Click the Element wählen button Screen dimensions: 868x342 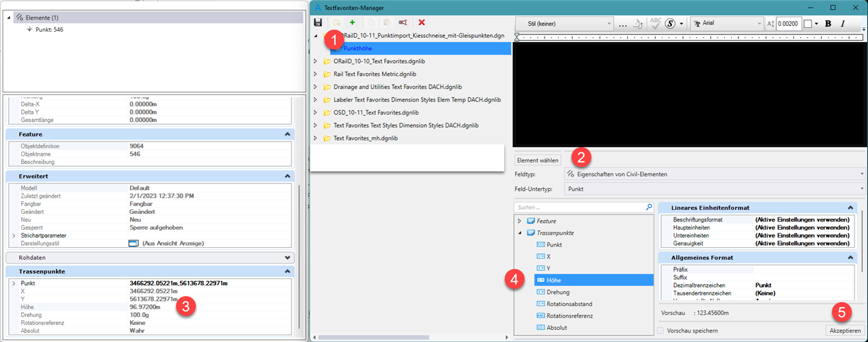tap(538, 161)
